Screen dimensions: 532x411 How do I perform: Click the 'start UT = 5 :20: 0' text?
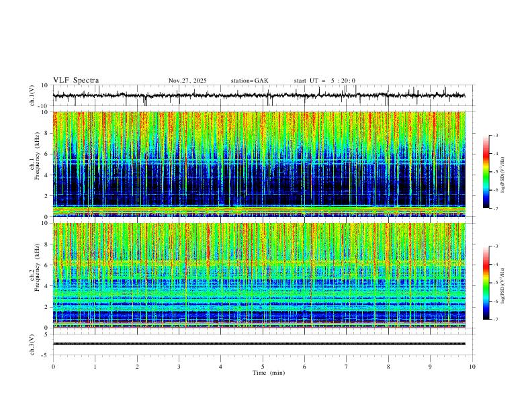[x=324, y=81]
